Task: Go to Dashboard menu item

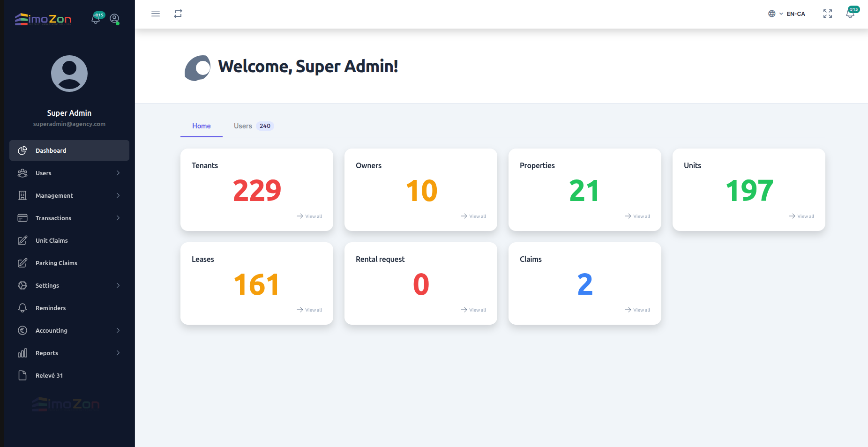Action: [69, 150]
